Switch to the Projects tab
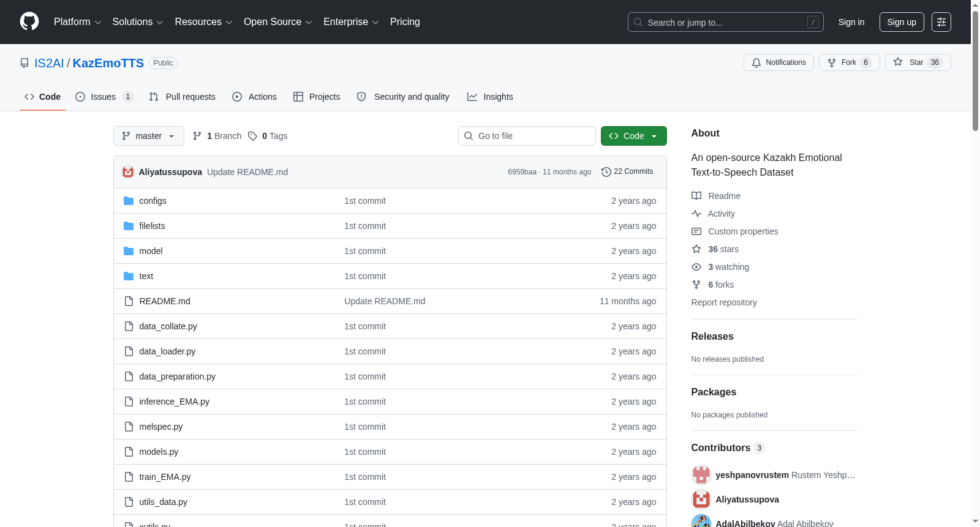Viewport: 980px width, 527px height. point(317,97)
